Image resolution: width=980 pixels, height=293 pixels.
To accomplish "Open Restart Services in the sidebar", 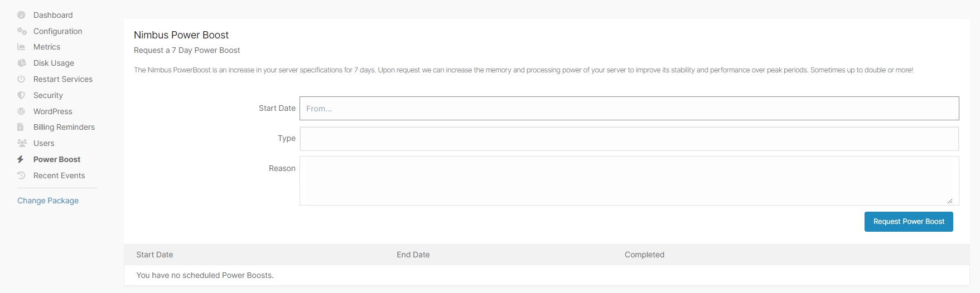I will point(63,79).
